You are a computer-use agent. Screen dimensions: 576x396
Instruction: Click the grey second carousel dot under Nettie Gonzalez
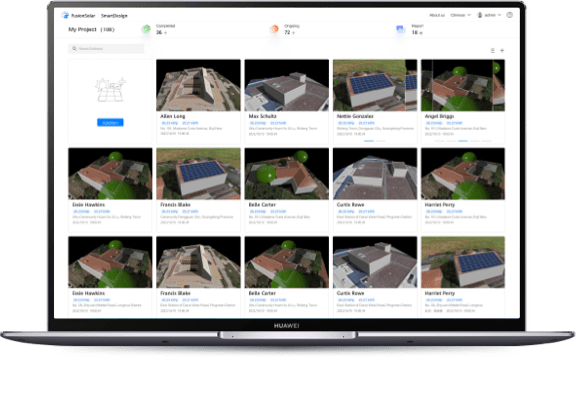[x=381, y=141]
